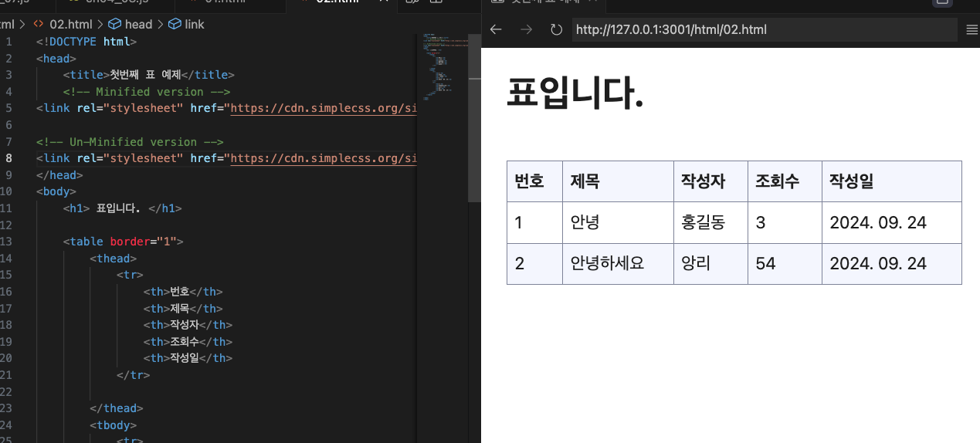
Task: Click the 안녕하세요 cell in preview table
Action: (618, 263)
